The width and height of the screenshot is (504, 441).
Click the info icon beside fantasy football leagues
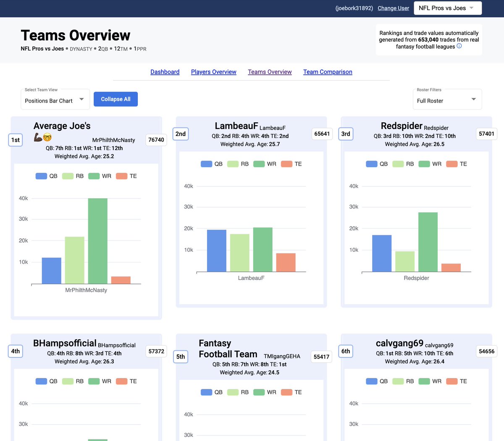[459, 46]
